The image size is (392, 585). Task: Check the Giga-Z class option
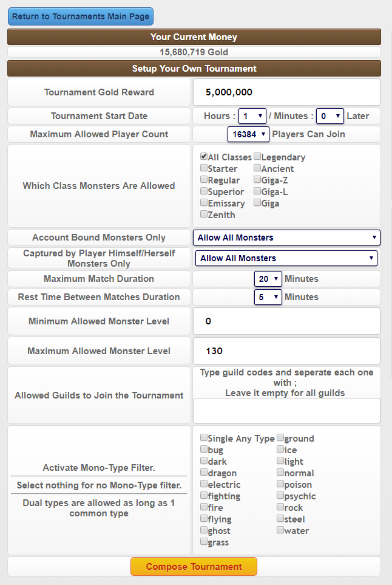[257, 180]
